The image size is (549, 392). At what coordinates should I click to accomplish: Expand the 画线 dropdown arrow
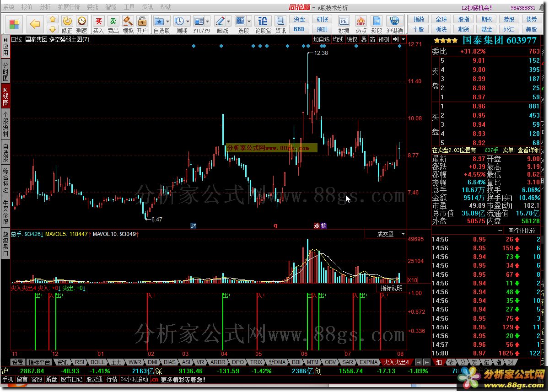coord(228,21)
